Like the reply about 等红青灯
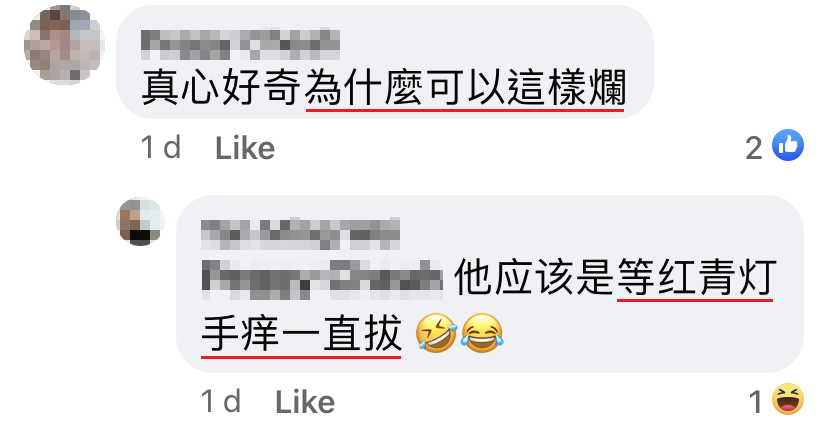828x421 pixels. pos(305,403)
